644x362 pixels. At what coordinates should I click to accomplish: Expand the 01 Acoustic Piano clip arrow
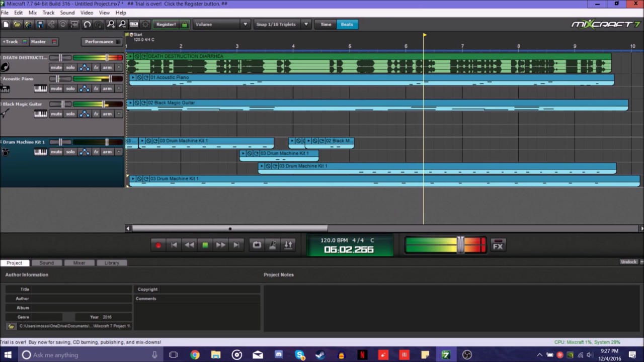[x=133, y=77]
